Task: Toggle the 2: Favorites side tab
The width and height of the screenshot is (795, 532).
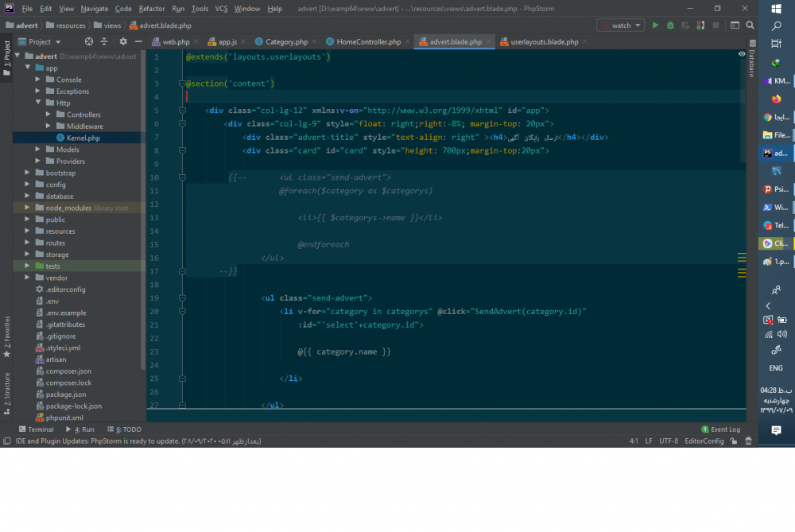Action: tap(6, 336)
